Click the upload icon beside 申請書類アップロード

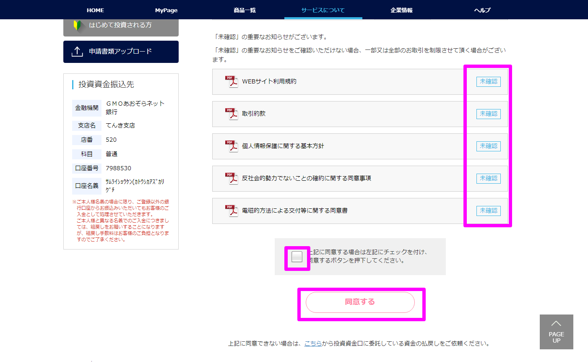coord(77,52)
